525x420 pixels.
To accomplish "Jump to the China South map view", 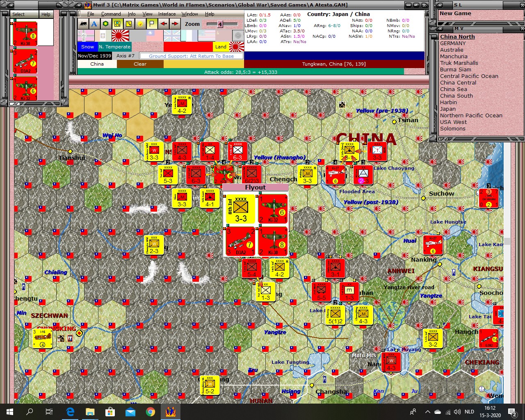I will click(x=457, y=96).
